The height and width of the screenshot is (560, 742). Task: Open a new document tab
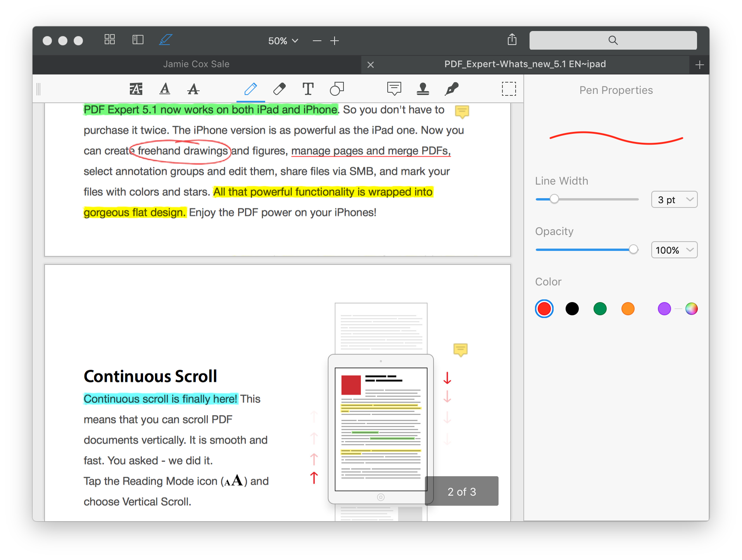699,64
